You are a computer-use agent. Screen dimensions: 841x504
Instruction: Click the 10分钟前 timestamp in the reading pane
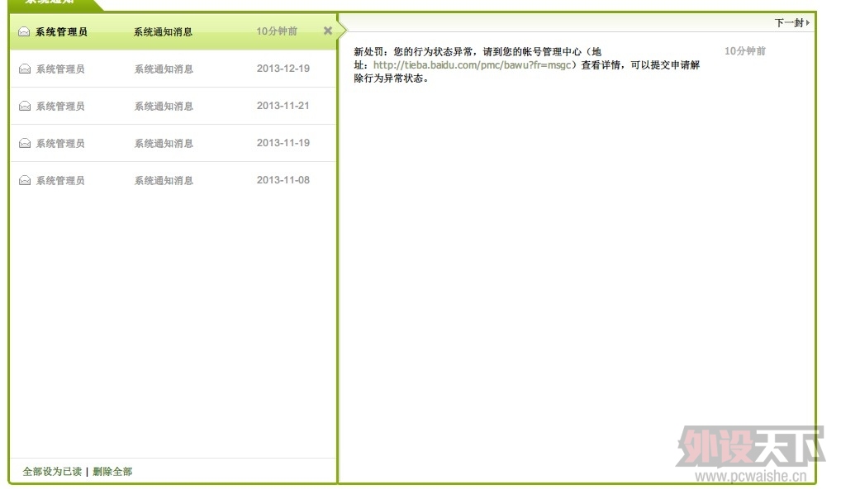[745, 51]
